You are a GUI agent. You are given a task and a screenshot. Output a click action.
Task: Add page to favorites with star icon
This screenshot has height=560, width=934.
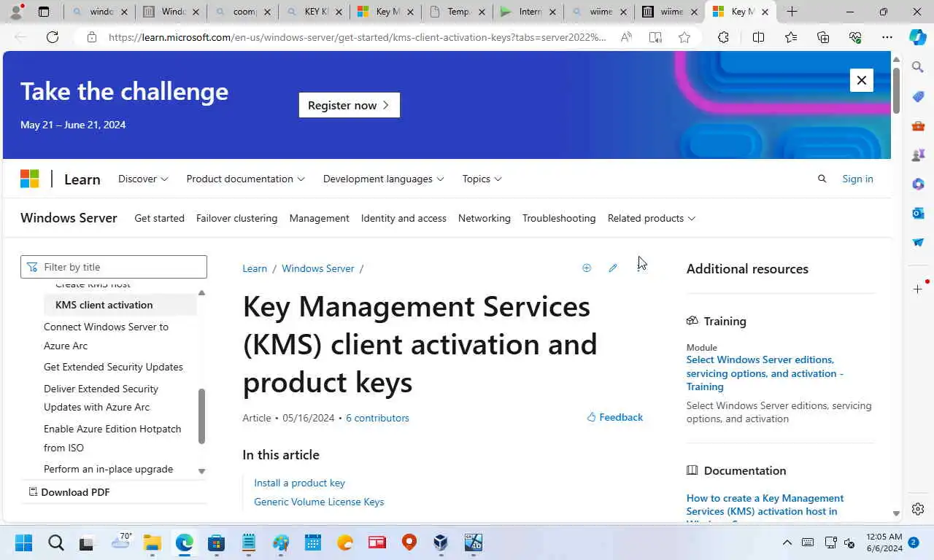pos(684,37)
